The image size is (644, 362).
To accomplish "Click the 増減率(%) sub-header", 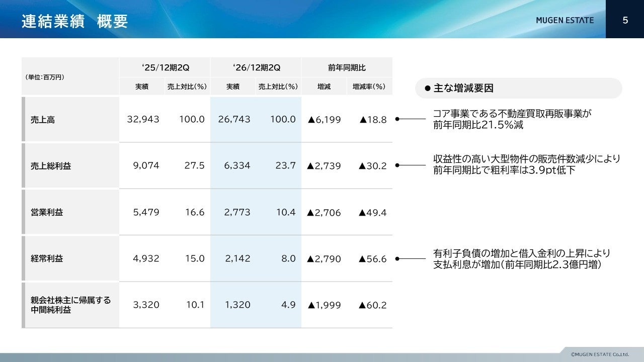I will point(369,86).
